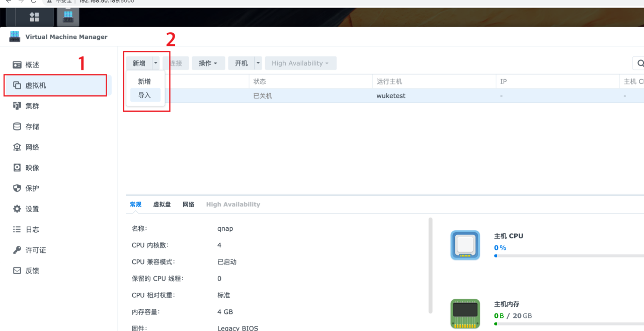Expand the 开机 dropdown arrow
The height and width of the screenshot is (331, 644).
258,63
